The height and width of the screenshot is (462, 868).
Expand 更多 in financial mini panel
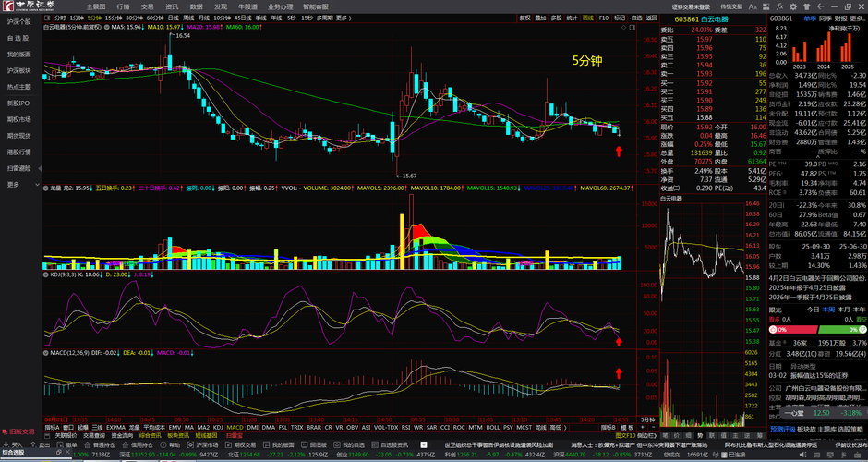point(859,18)
